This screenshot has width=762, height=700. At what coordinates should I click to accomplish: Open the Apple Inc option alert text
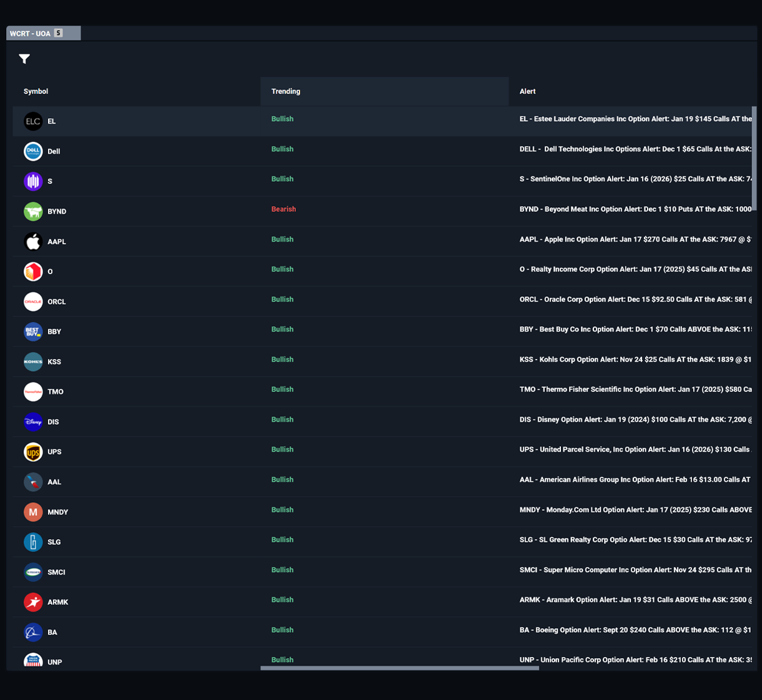click(x=635, y=240)
